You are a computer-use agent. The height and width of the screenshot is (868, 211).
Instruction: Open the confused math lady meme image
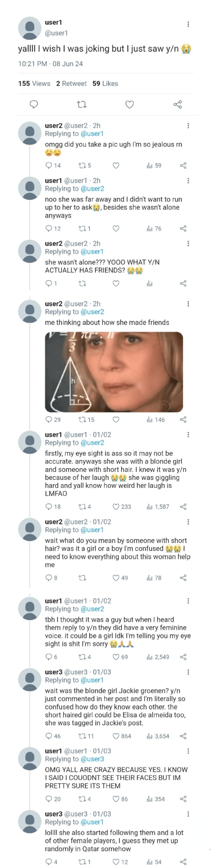[x=114, y=372]
